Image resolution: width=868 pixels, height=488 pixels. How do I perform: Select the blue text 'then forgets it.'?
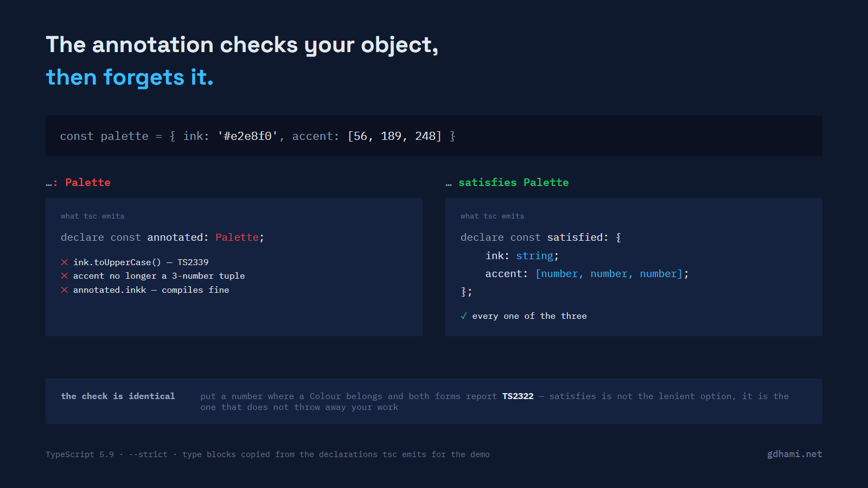pos(130,78)
